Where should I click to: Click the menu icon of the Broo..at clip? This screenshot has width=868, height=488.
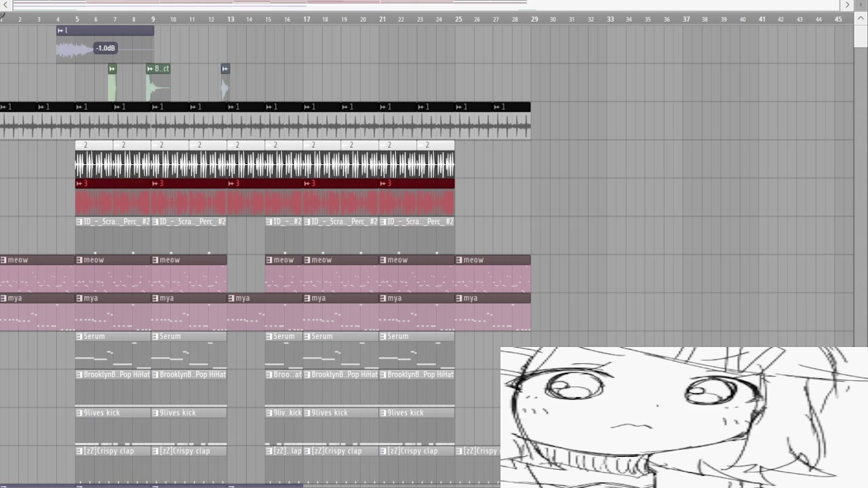coord(269,375)
